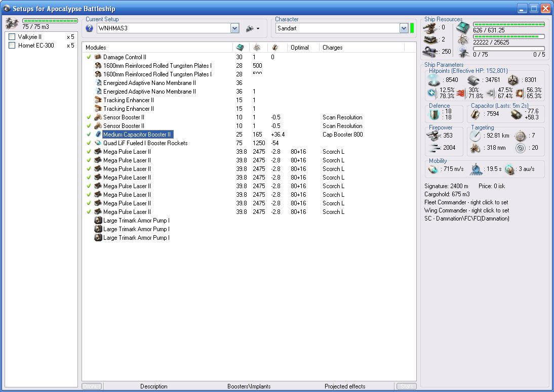Screen dimensions: 554x392
Task: Click the Firepower turret icon showing 353
Action: click(434, 136)
